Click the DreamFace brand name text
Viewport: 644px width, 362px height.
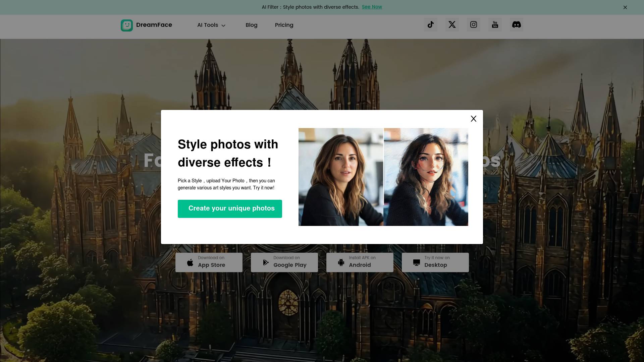pos(154,25)
